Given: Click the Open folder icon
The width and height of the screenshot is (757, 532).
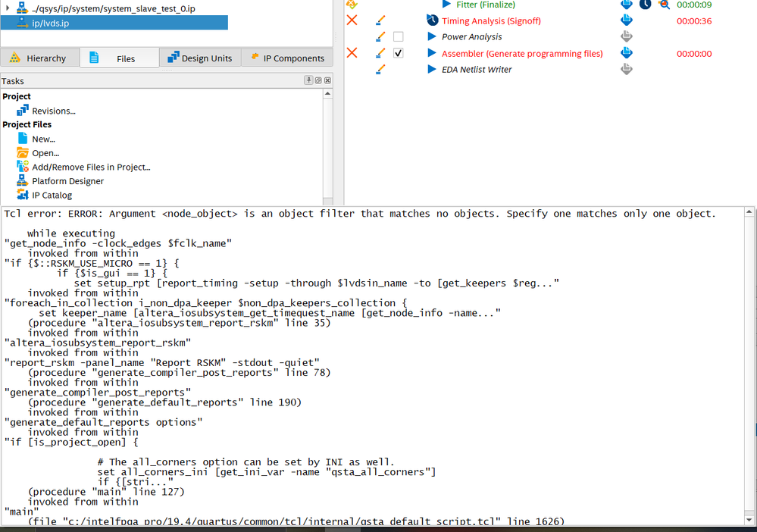Looking at the screenshot, I should [22, 152].
